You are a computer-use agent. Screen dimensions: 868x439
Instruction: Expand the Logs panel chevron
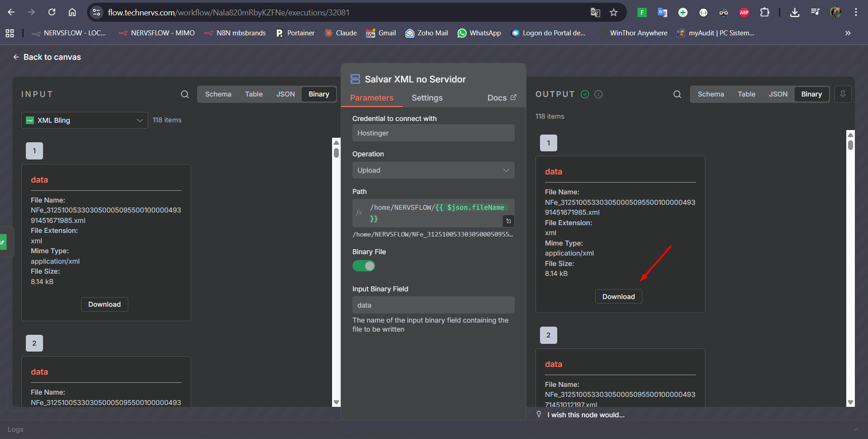pyautogui.click(x=856, y=429)
